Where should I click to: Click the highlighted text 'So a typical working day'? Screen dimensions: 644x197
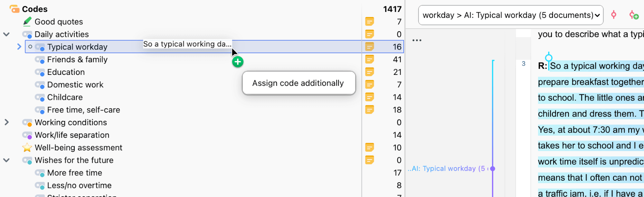[597, 66]
